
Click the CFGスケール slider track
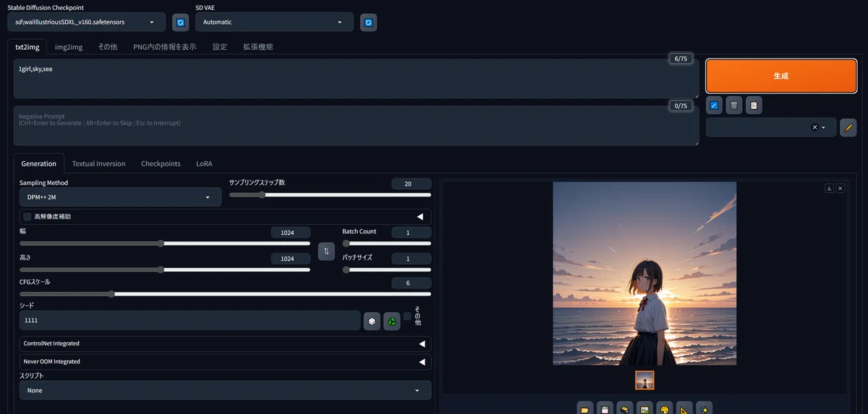point(225,294)
